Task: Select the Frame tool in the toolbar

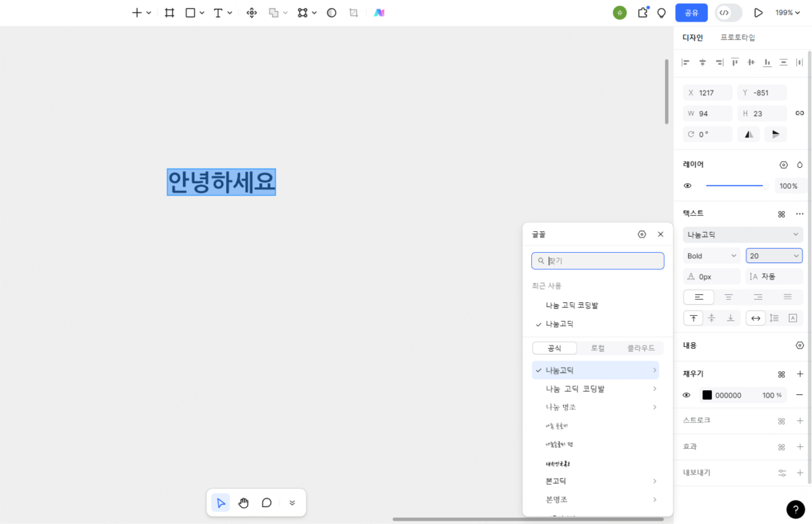Action: tap(169, 12)
